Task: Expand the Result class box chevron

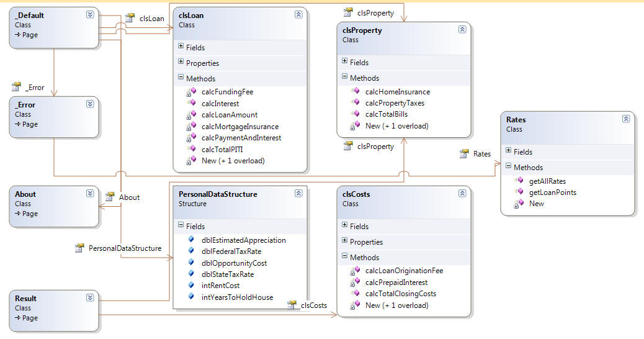Action: pos(90,297)
